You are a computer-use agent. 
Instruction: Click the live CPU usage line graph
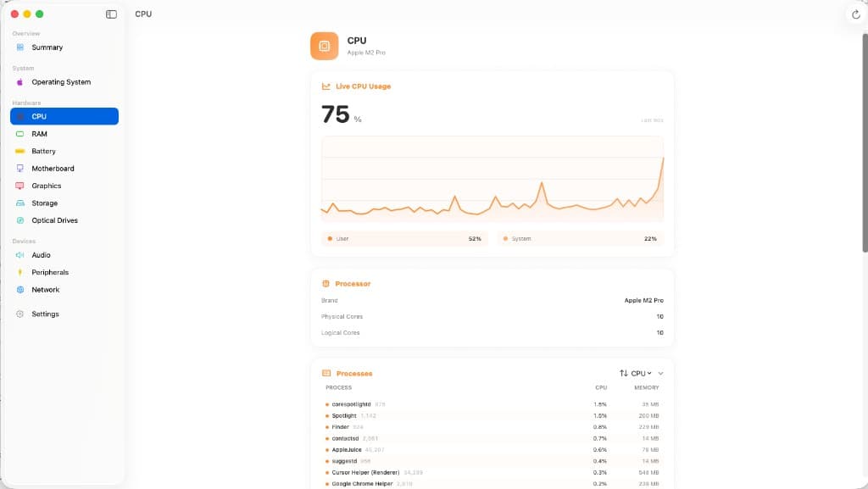(492, 179)
